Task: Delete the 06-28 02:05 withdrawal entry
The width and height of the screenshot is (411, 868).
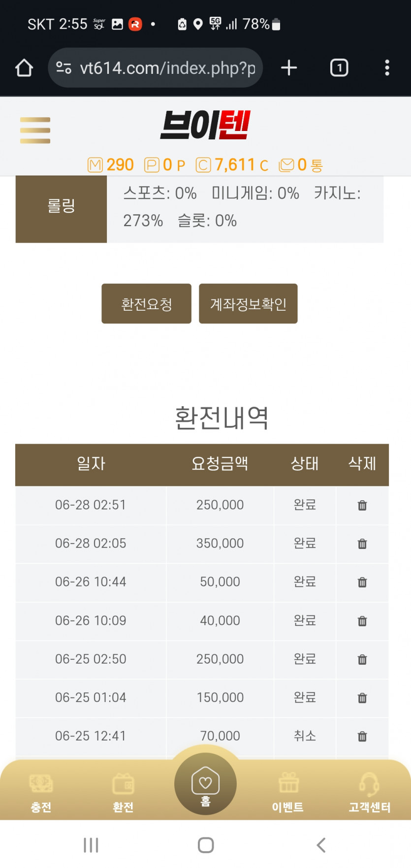Action: point(362,544)
